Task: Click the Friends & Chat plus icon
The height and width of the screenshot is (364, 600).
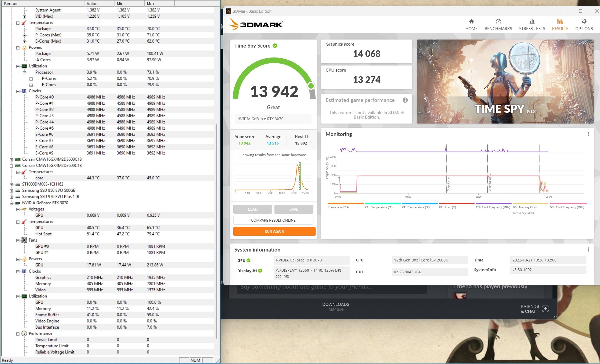Action: [545, 309]
